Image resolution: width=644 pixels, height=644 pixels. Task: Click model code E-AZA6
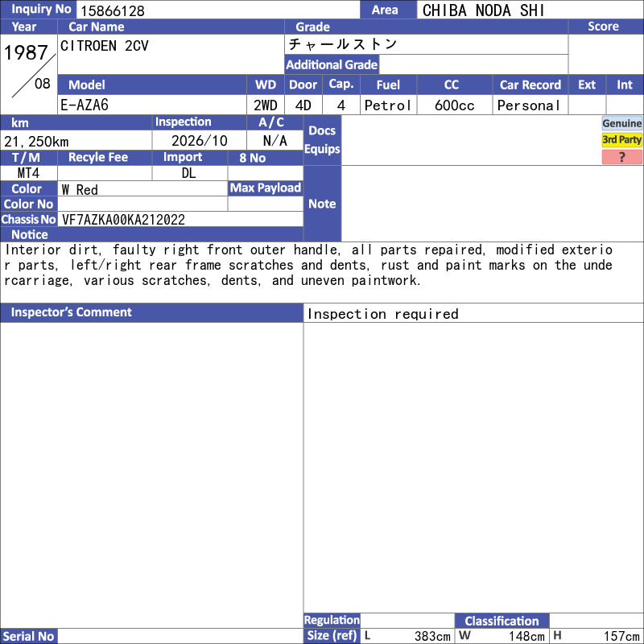point(85,105)
